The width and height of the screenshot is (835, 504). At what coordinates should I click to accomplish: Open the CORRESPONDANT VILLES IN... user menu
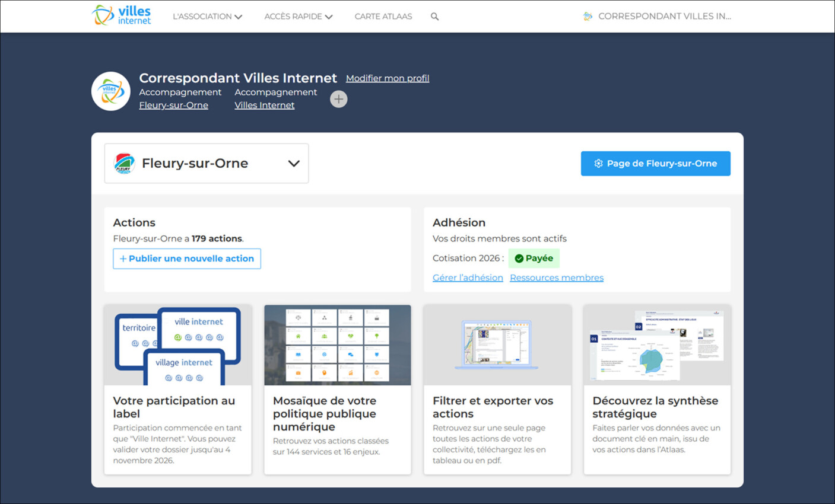[657, 16]
